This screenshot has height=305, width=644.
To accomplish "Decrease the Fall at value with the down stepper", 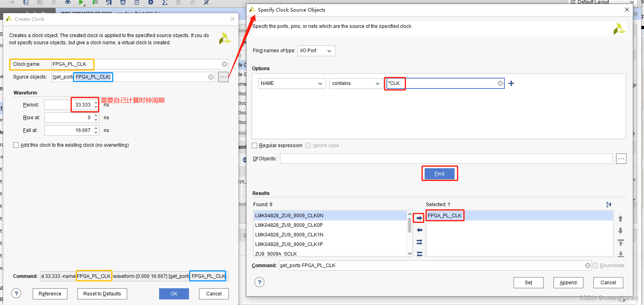I will [x=96, y=133].
